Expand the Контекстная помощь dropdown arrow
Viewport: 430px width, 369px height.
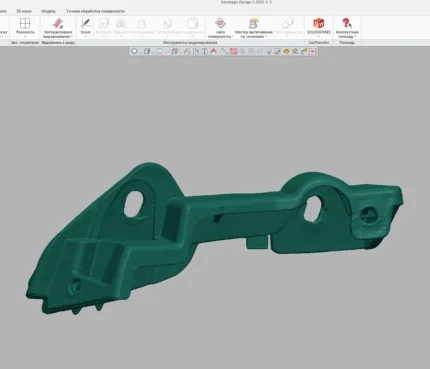[355, 36]
